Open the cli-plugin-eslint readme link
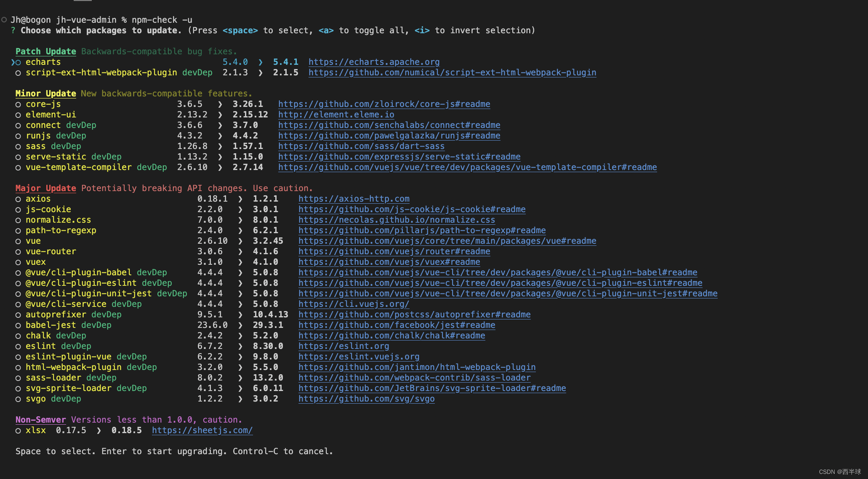The width and height of the screenshot is (868, 479). click(500, 283)
